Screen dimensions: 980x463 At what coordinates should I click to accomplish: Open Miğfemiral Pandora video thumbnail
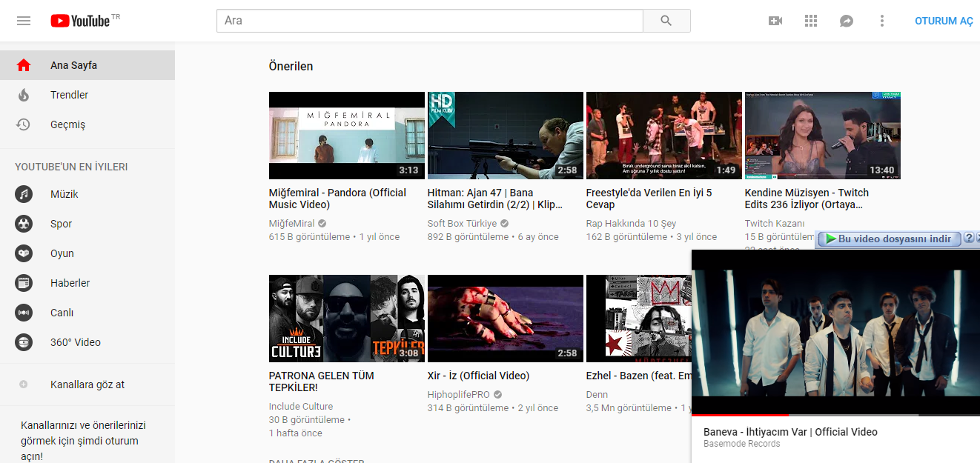pos(347,136)
